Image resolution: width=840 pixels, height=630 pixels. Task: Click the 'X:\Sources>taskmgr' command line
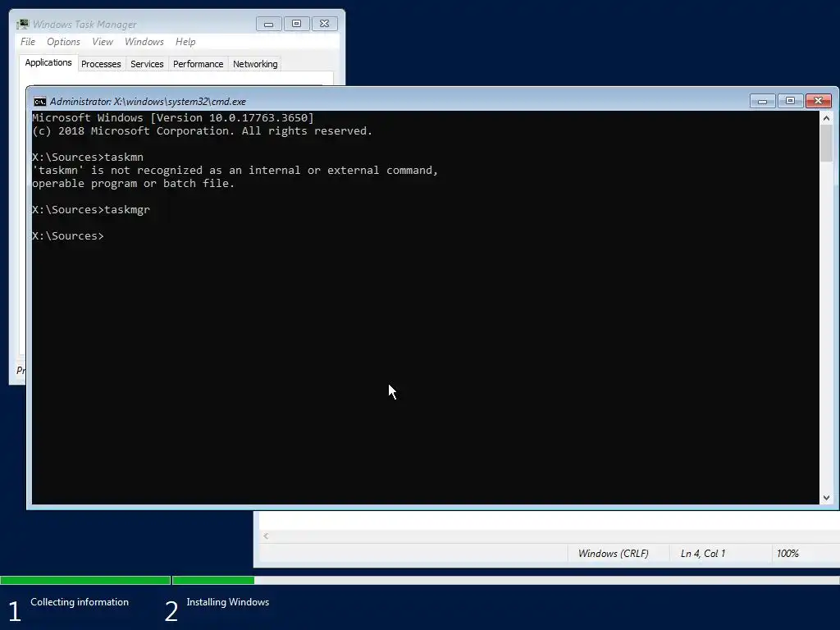[x=91, y=210]
